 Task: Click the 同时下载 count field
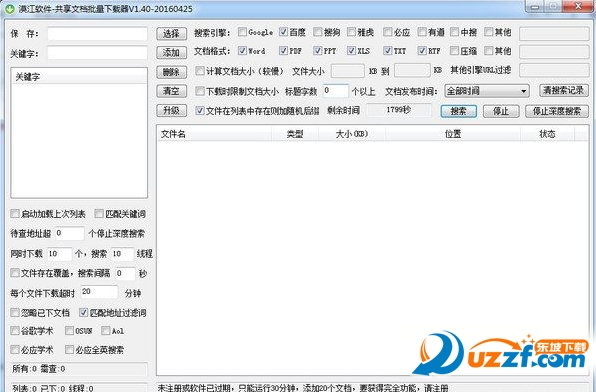point(60,254)
